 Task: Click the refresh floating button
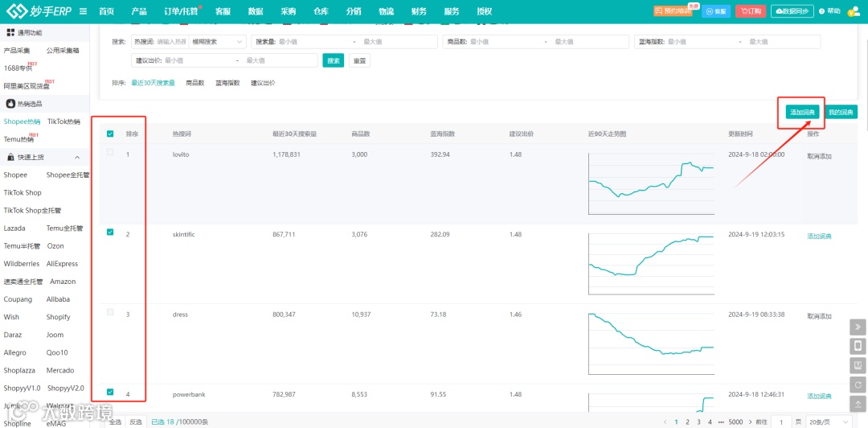[858, 385]
